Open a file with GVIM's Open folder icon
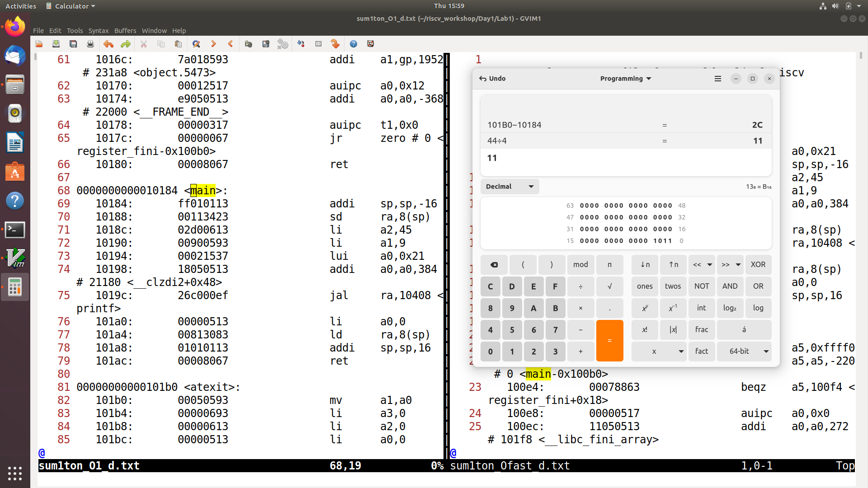Viewport: 868px width, 488px height. coord(39,44)
